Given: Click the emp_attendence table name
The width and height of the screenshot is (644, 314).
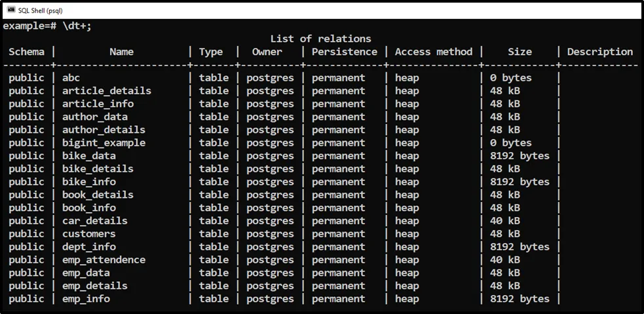Looking at the screenshot, I should coord(104,260).
